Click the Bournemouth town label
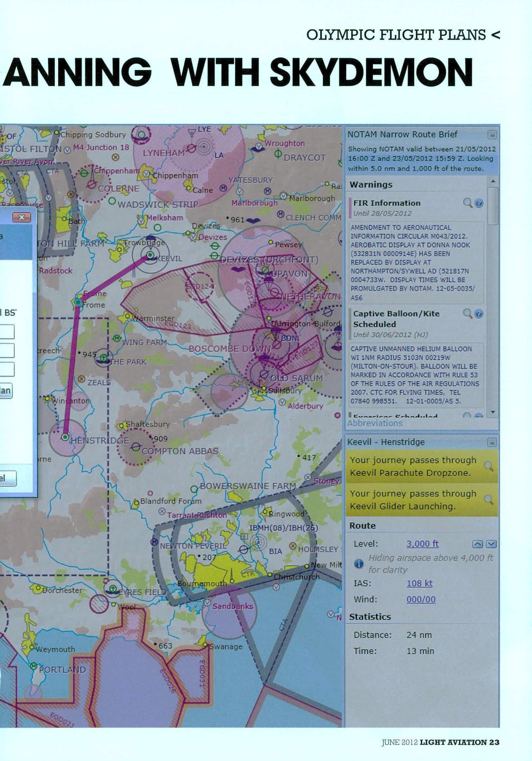This screenshot has width=532, height=761. click(202, 583)
